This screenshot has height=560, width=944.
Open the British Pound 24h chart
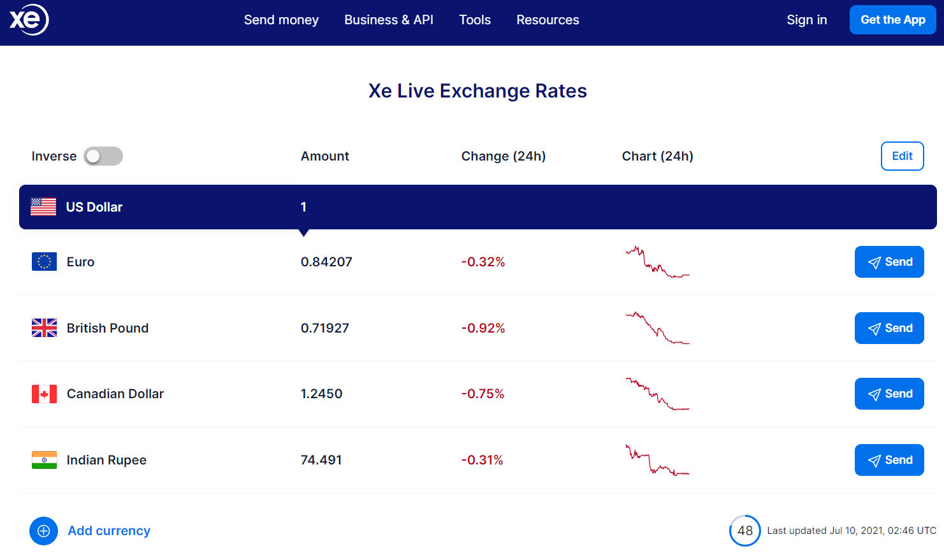(657, 328)
